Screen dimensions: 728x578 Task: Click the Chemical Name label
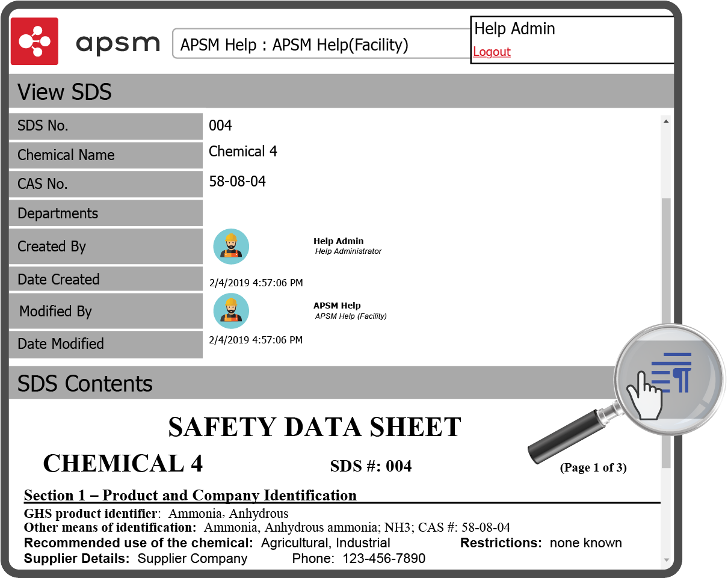[66, 155]
